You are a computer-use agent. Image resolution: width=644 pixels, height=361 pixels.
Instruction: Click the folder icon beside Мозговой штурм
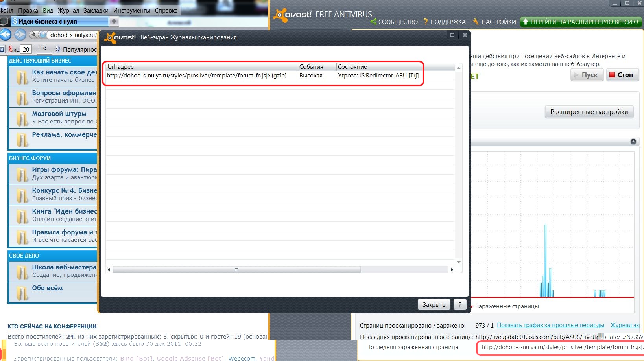[x=22, y=118]
